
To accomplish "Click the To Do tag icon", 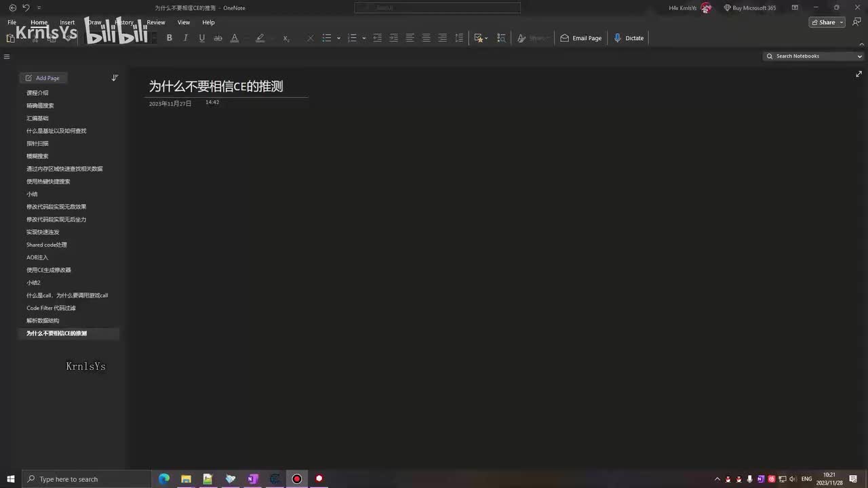I will click(479, 38).
